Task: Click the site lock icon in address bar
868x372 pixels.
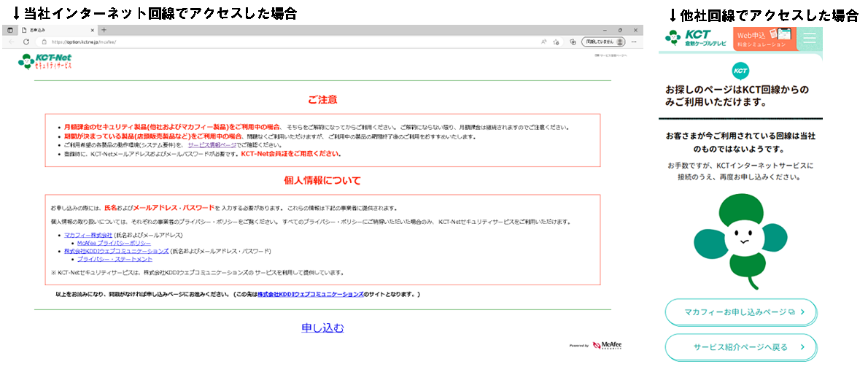Action: 44,42
